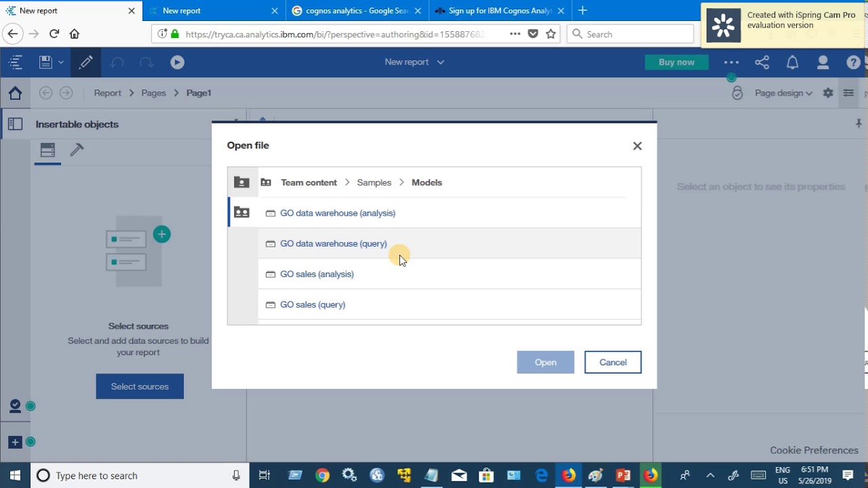The width and height of the screenshot is (868, 488).
Task: Toggle the Properties pane icon
Action: [848, 93]
